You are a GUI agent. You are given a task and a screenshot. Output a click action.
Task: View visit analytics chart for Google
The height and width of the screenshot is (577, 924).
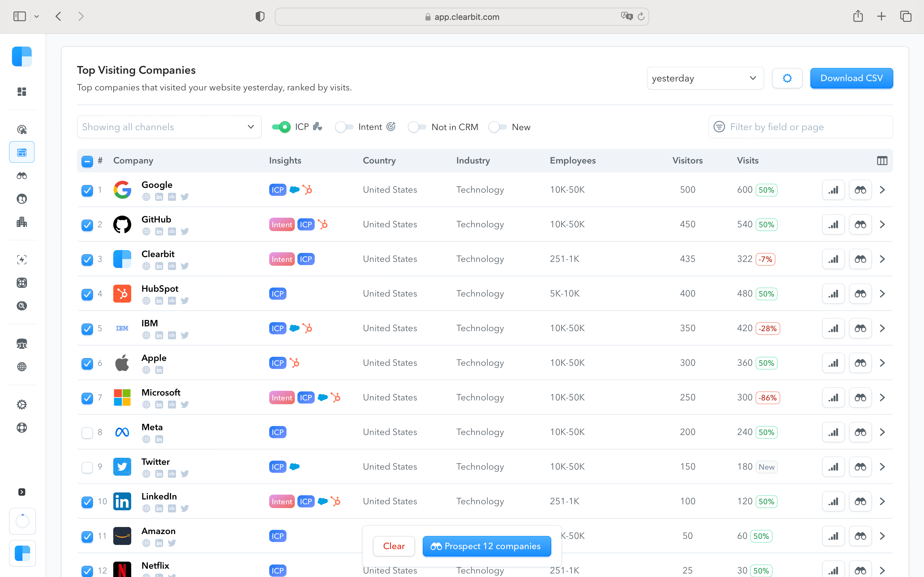pos(833,190)
